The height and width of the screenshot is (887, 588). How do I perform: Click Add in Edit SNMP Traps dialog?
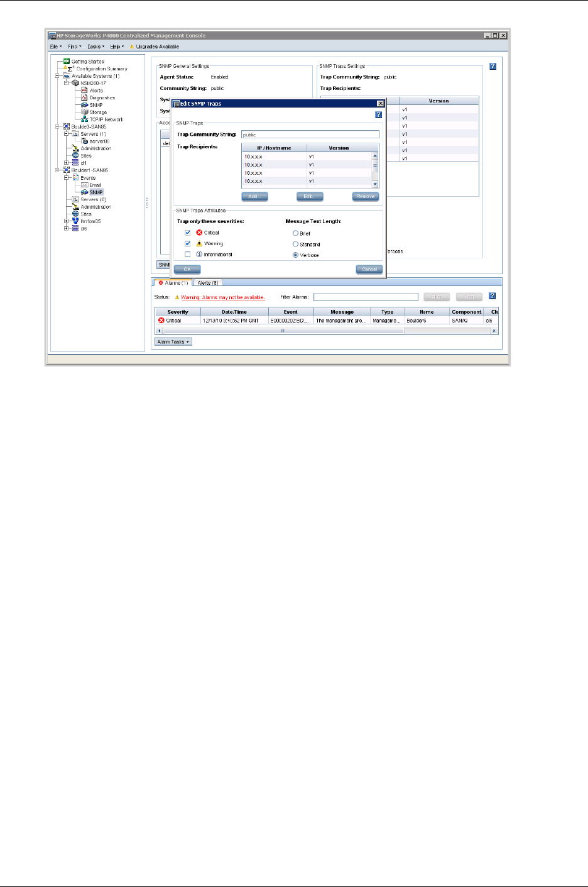tap(254, 197)
